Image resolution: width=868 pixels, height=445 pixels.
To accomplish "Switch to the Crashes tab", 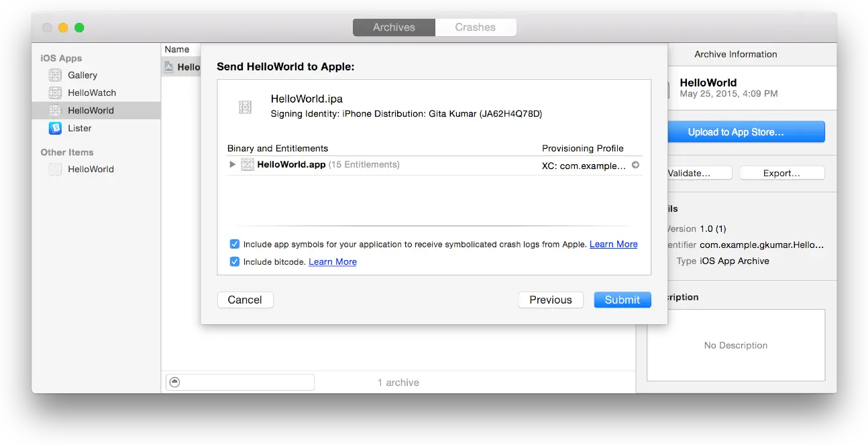I will pyautogui.click(x=475, y=27).
